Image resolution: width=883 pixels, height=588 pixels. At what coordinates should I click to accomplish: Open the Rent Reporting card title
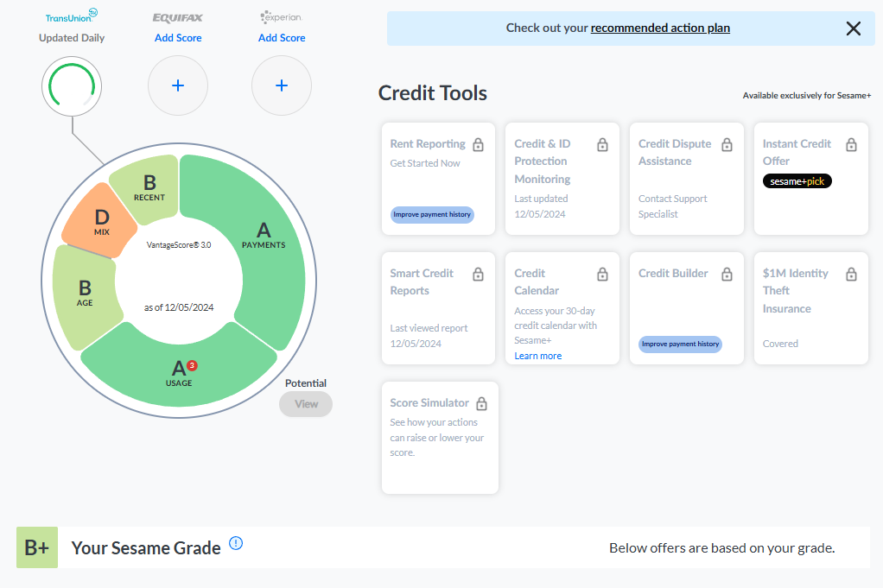click(x=428, y=144)
